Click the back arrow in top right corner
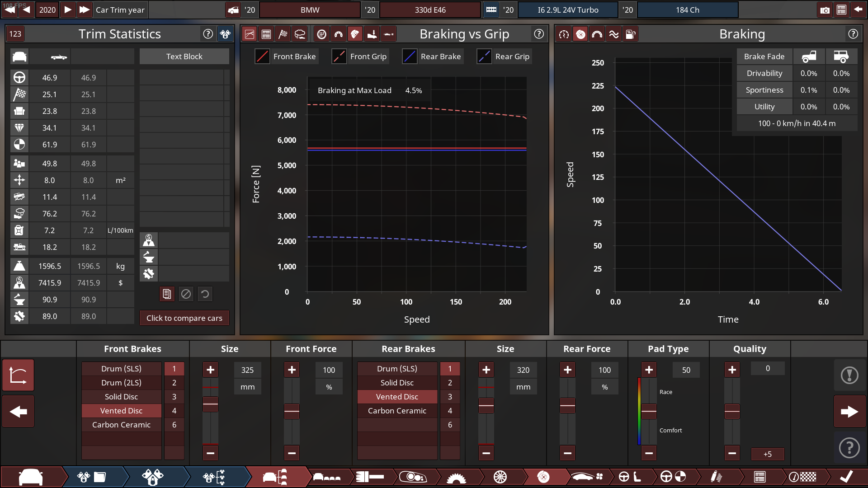 click(858, 10)
